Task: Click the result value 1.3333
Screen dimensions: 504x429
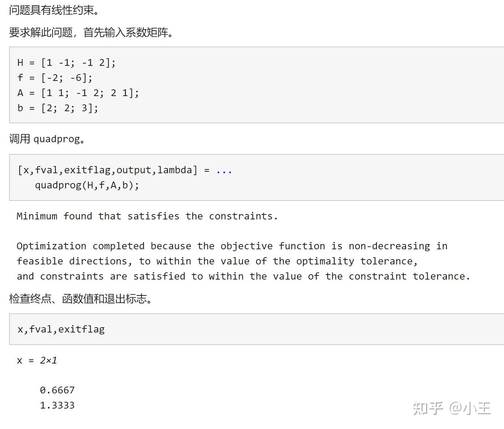Action: [57, 405]
